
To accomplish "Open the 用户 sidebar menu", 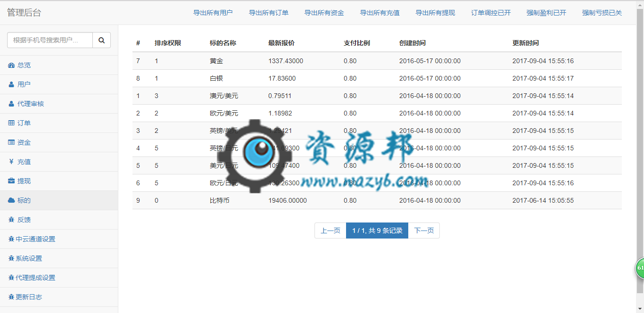I will (59, 84).
